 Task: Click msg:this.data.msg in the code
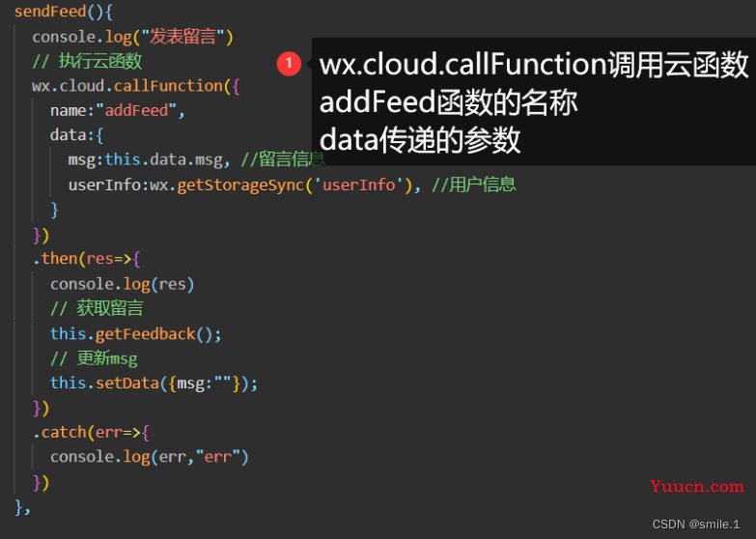click(x=145, y=159)
